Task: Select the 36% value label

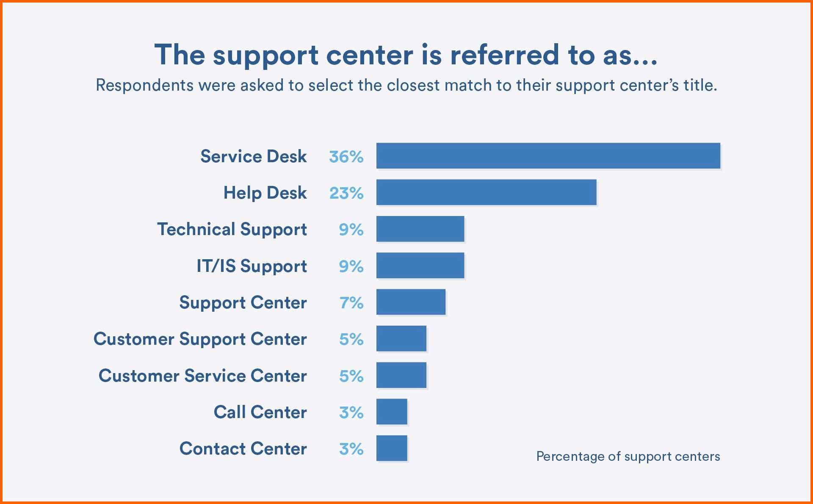Action: 346,157
